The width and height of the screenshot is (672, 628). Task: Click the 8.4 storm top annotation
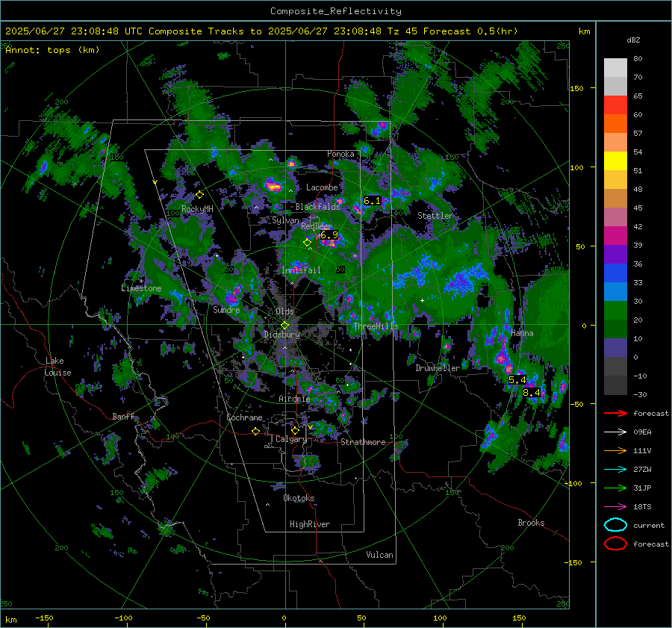click(532, 392)
